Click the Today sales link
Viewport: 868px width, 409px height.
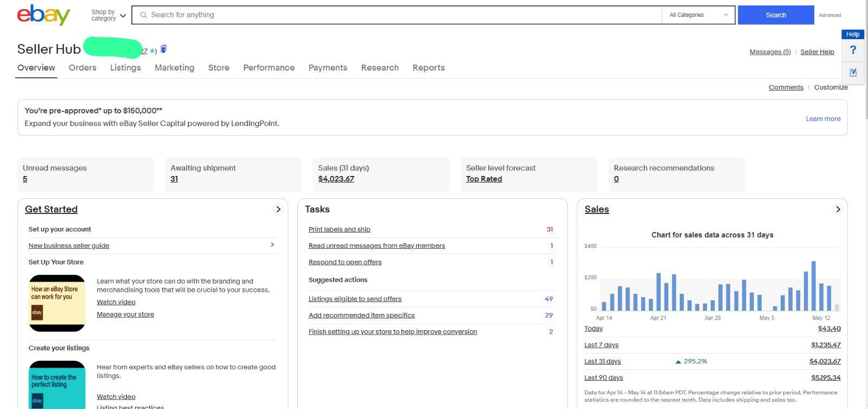(x=593, y=329)
